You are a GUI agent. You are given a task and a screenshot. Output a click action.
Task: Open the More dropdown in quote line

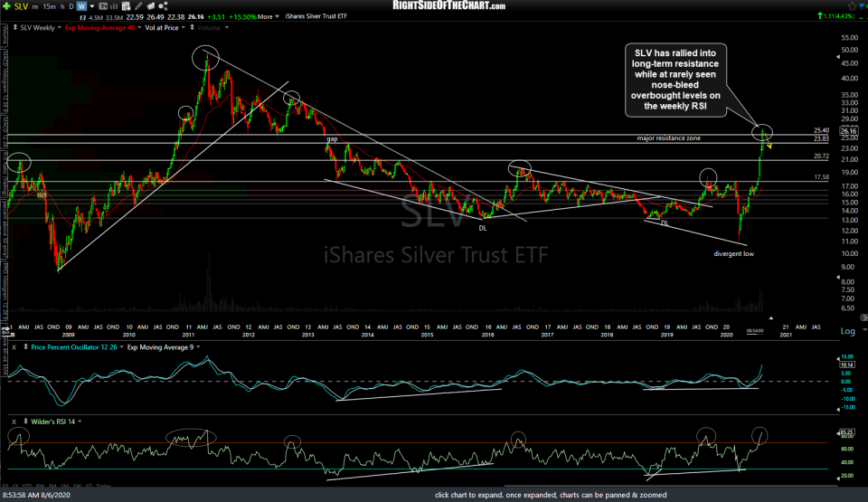268,16
